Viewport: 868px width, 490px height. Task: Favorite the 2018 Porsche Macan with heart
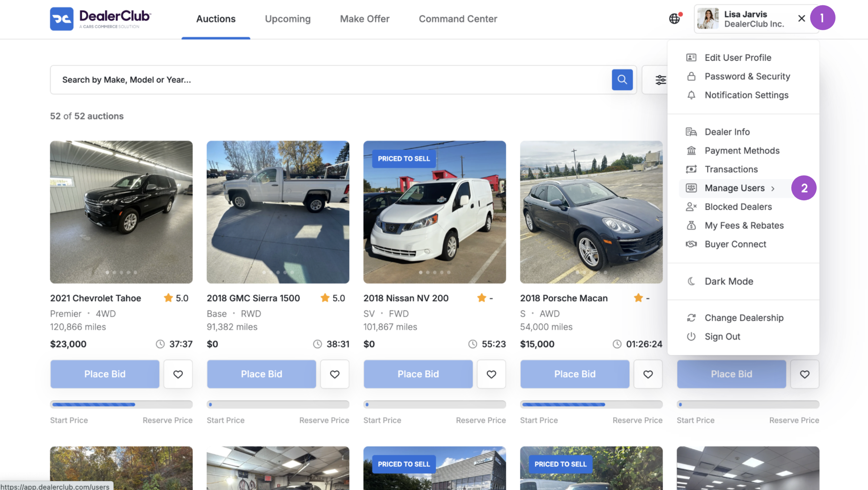point(648,374)
